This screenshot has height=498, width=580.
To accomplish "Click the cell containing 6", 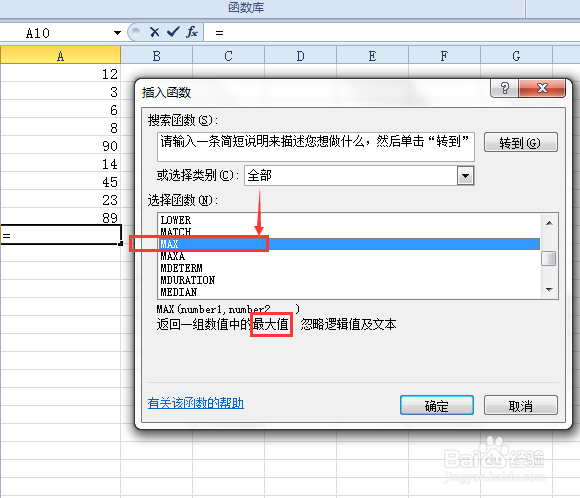I will pos(60,109).
